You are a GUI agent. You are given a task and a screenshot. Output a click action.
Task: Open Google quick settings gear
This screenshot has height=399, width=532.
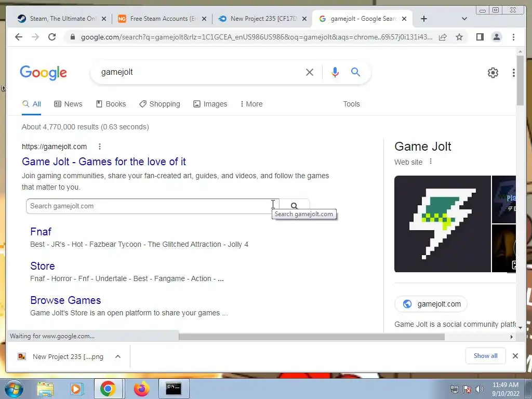coord(493,73)
